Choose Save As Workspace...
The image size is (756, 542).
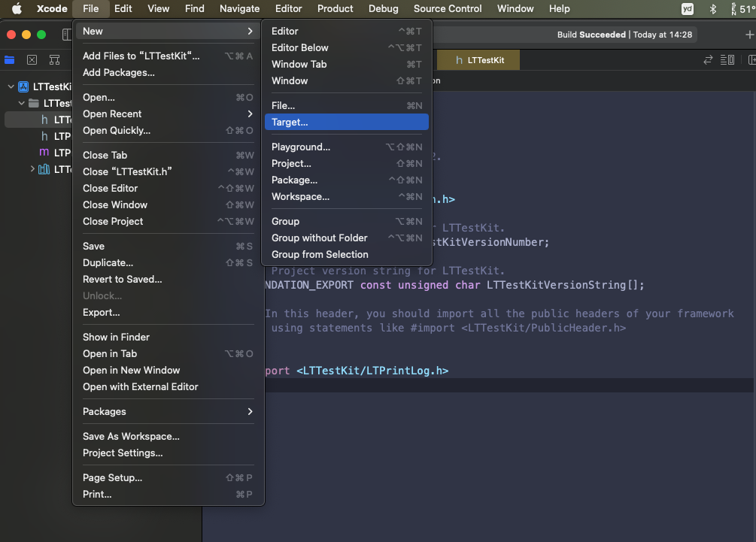point(168,437)
